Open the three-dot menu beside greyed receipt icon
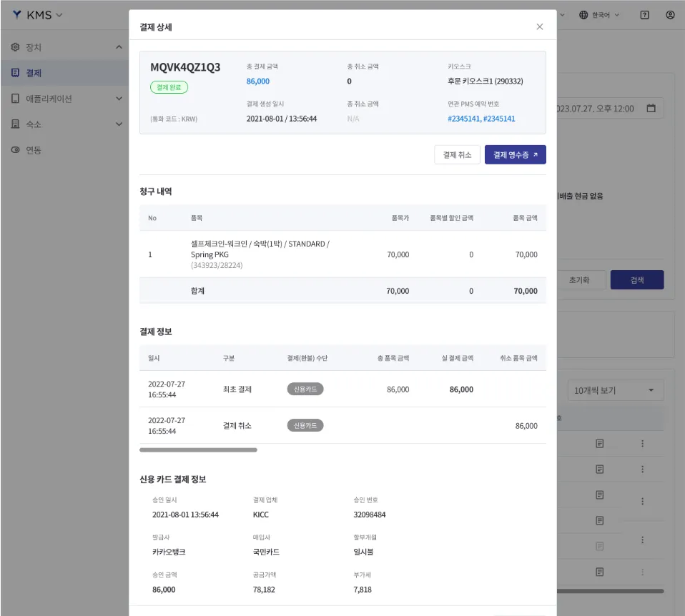 click(642, 540)
